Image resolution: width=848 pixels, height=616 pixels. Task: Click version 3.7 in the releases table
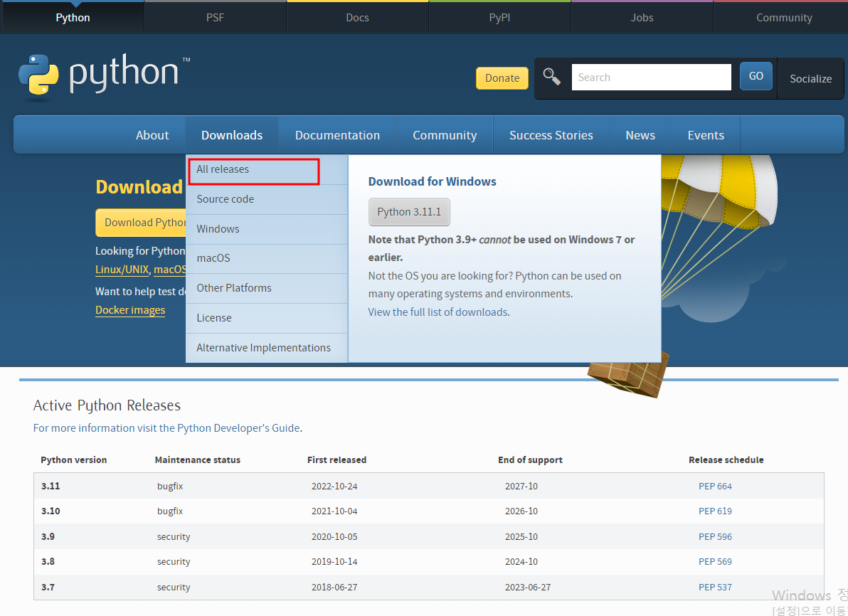tap(48, 587)
